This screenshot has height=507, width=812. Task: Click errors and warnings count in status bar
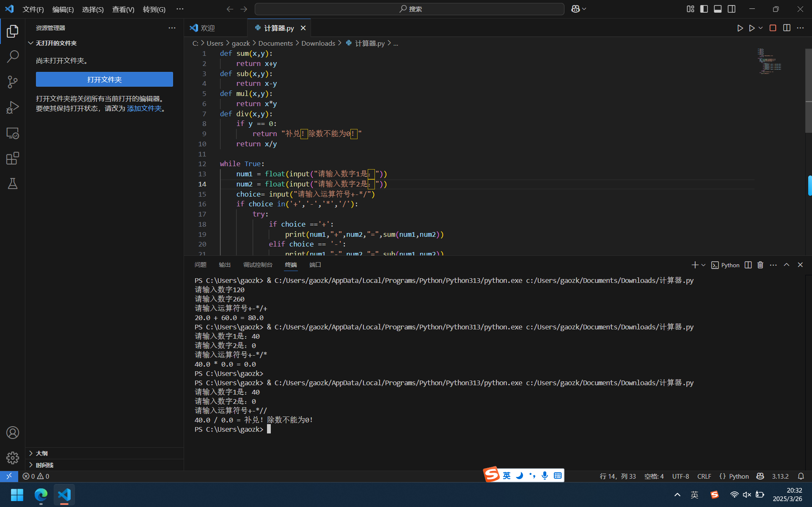click(36, 476)
